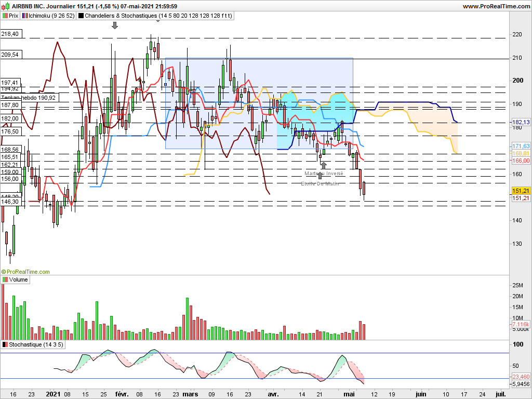Click the red 23,460 stochastic value
The height and width of the screenshot is (399, 532).
click(x=521, y=377)
